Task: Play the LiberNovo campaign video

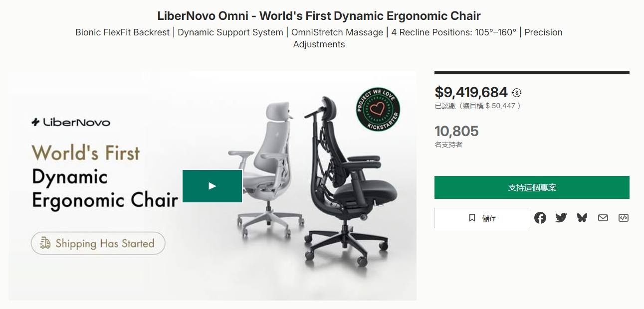Action: pyautogui.click(x=212, y=186)
